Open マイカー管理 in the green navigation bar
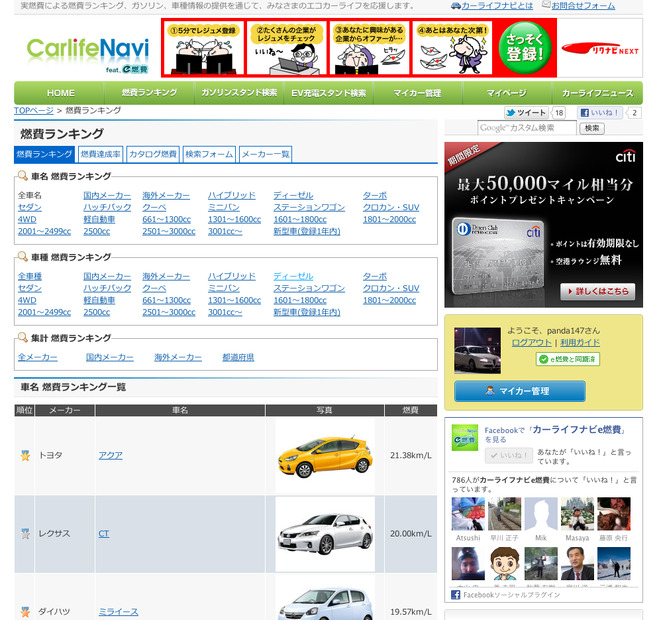661x620 pixels. [417, 93]
